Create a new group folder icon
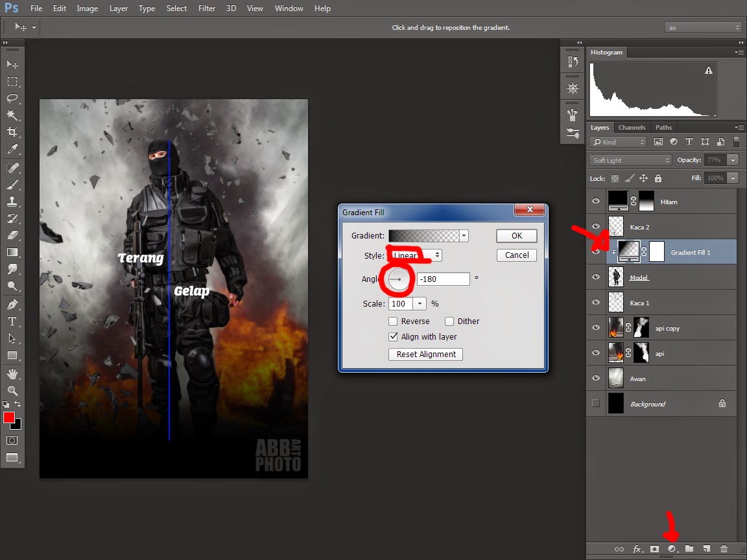Screen dimensions: 747x560 (x=689, y=549)
